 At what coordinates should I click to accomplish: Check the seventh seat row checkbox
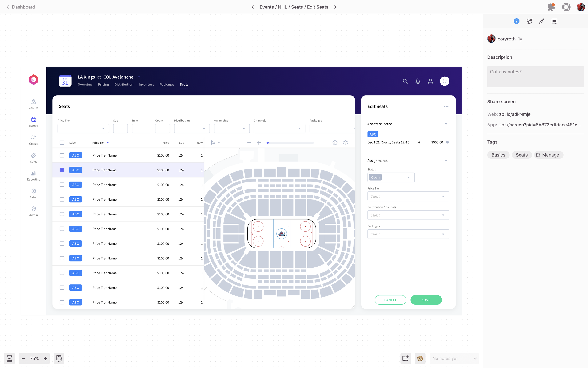(62, 243)
